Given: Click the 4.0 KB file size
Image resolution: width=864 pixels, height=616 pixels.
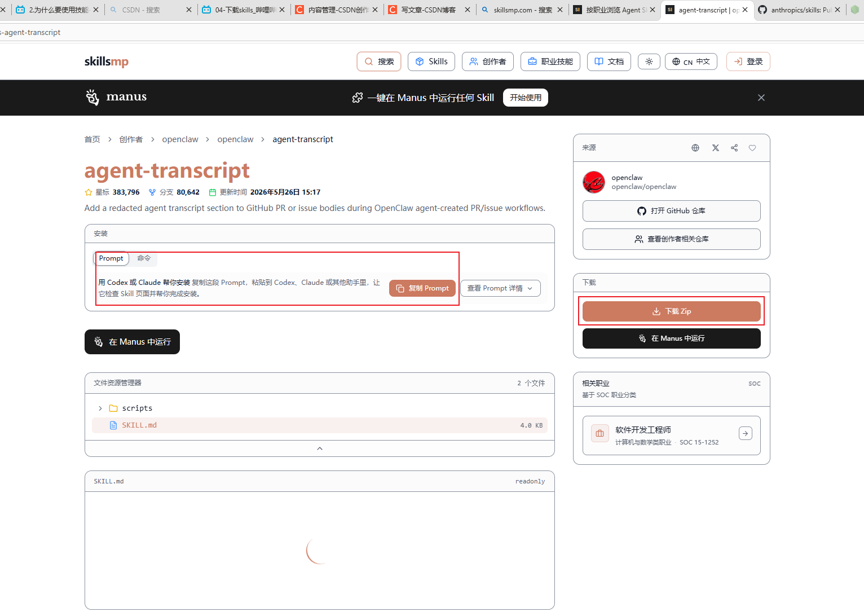Looking at the screenshot, I should tap(531, 425).
